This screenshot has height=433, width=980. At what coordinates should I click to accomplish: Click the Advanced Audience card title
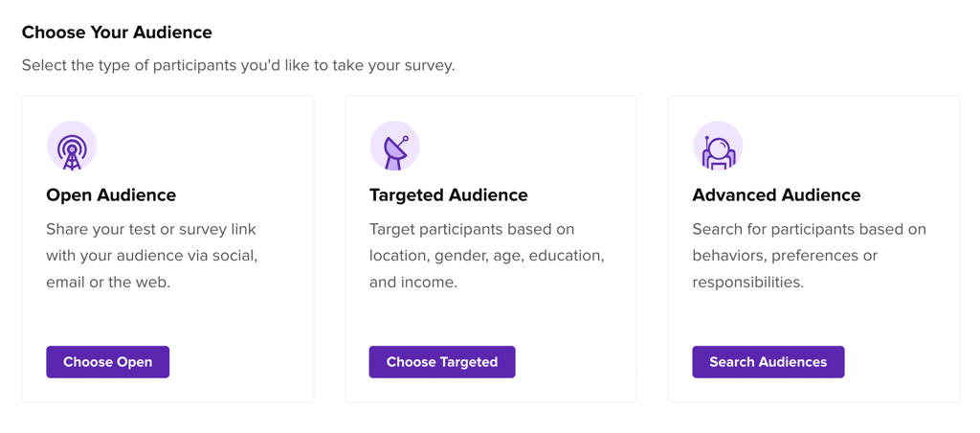click(x=776, y=195)
